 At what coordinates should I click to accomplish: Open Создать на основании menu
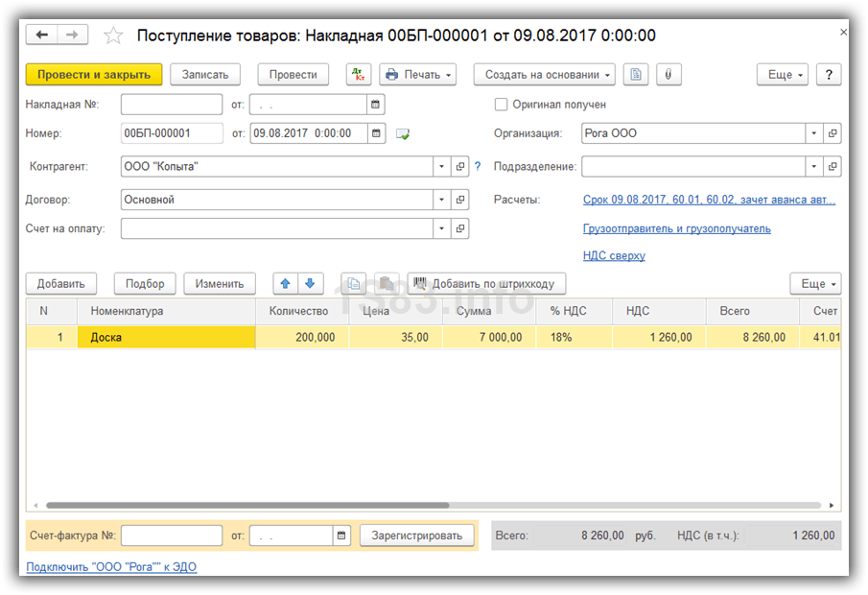point(544,74)
